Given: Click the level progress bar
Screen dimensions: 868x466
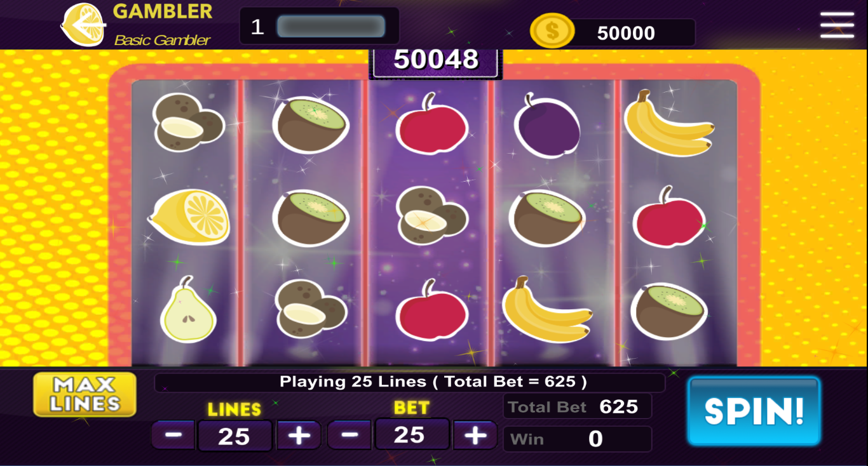Looking at the screenshot, I should pyautogui.click(x=331, y=27).
